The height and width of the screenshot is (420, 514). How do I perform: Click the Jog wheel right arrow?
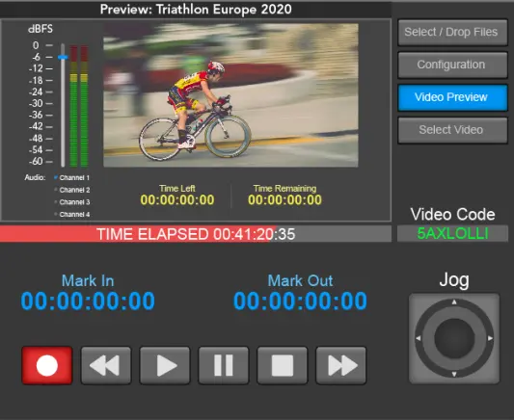[x=490, y=338]
